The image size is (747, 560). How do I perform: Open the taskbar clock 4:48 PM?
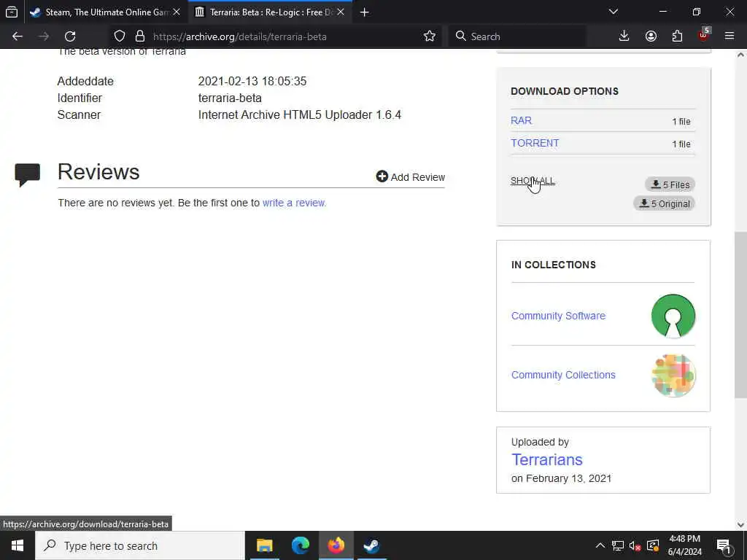point(684,545)
